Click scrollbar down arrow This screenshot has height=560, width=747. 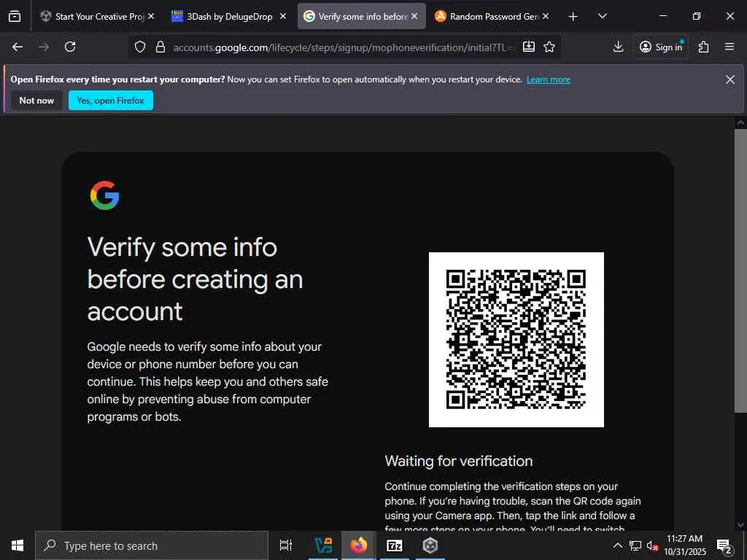point(740,525)
